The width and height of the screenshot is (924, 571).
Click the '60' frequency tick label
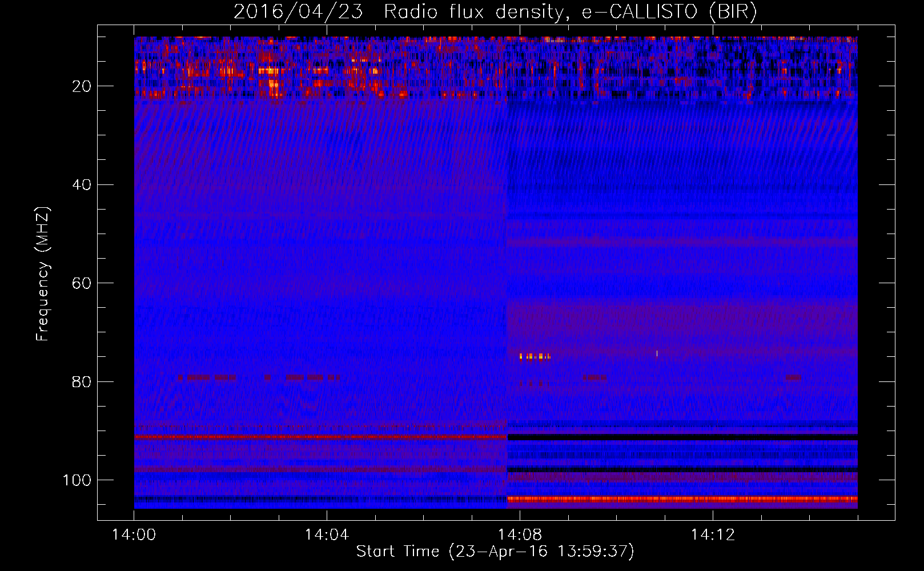click(82, 284)
